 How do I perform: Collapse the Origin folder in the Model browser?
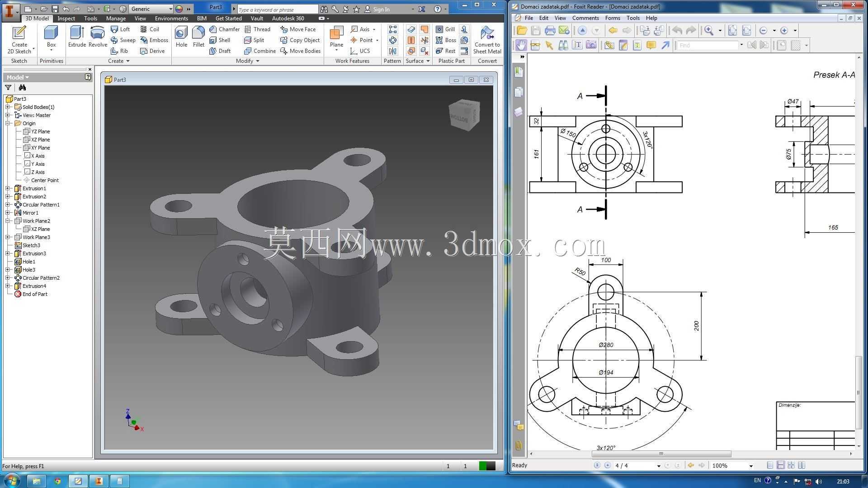click(x=8, y=123)
